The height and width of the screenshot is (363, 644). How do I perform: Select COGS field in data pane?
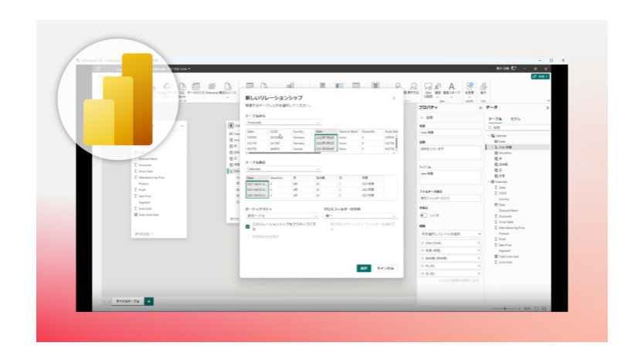pyautogui.click(x=502, y=193)
